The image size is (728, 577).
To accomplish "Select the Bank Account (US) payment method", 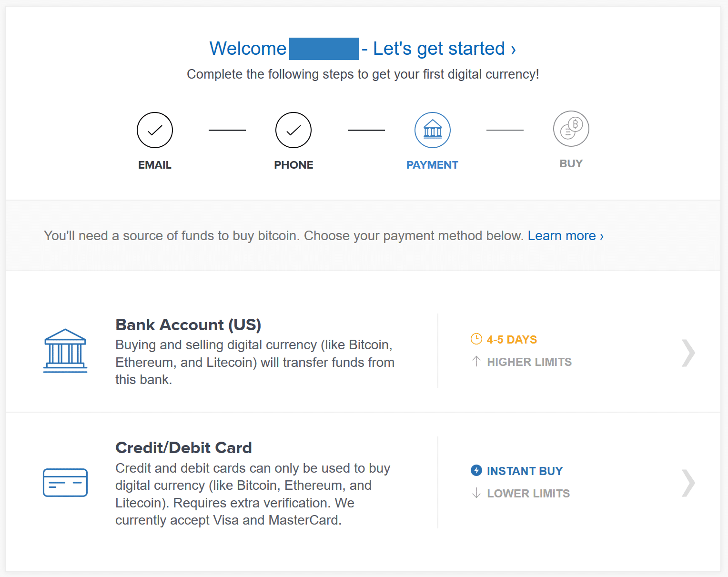I will tap(188, 325).
